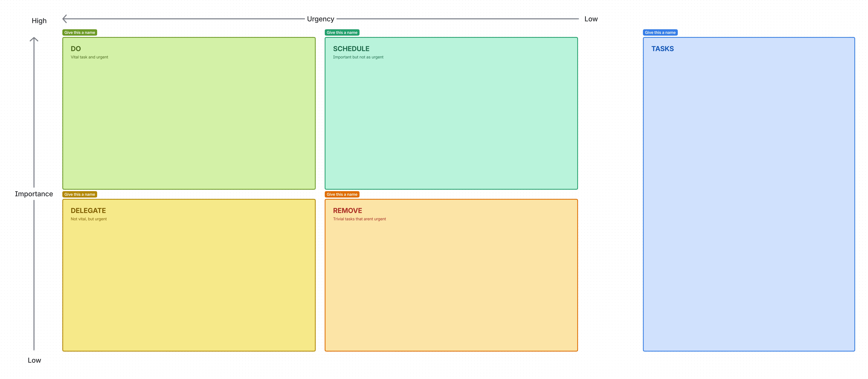The image size is (868, 379).
Task: Click 'Give this a name' above the SCHEDULE quadrant
Action: point(342,32)
